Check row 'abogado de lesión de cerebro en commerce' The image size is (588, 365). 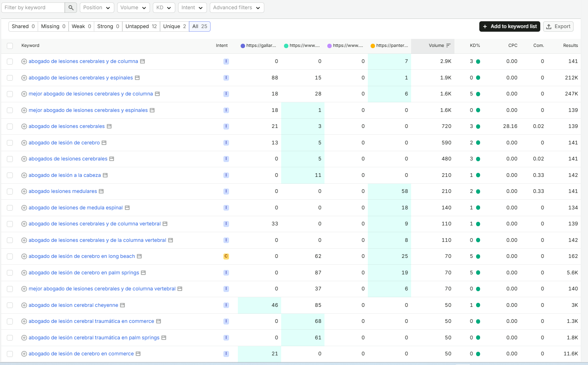tap(10, 354)
